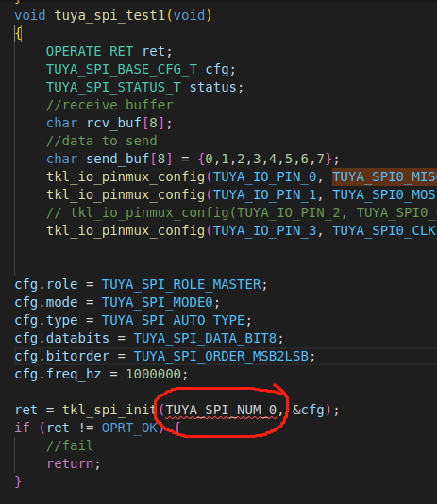Click highlighted TUYA_SPI0_MIS token
Screen dimensions: 437x504
(x=384, y=177)
